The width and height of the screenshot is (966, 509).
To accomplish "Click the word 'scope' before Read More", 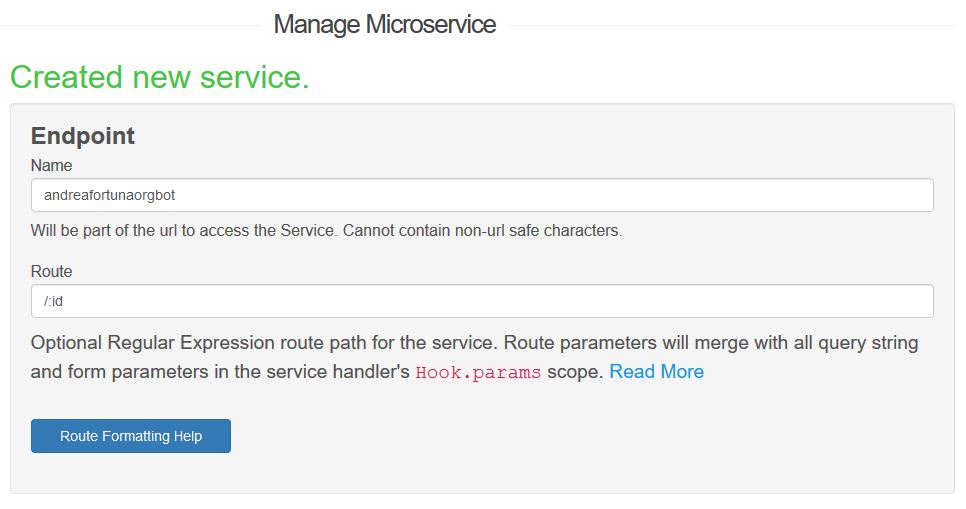I will tap(574, 372).
